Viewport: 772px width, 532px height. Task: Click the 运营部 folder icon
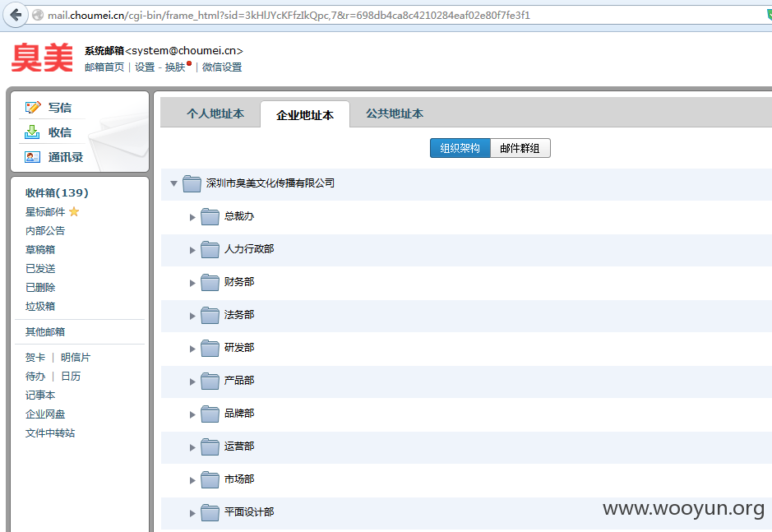point(210,447)
